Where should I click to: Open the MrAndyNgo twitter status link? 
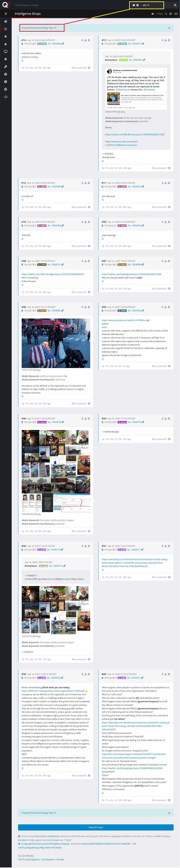click(x=132, y=768)
